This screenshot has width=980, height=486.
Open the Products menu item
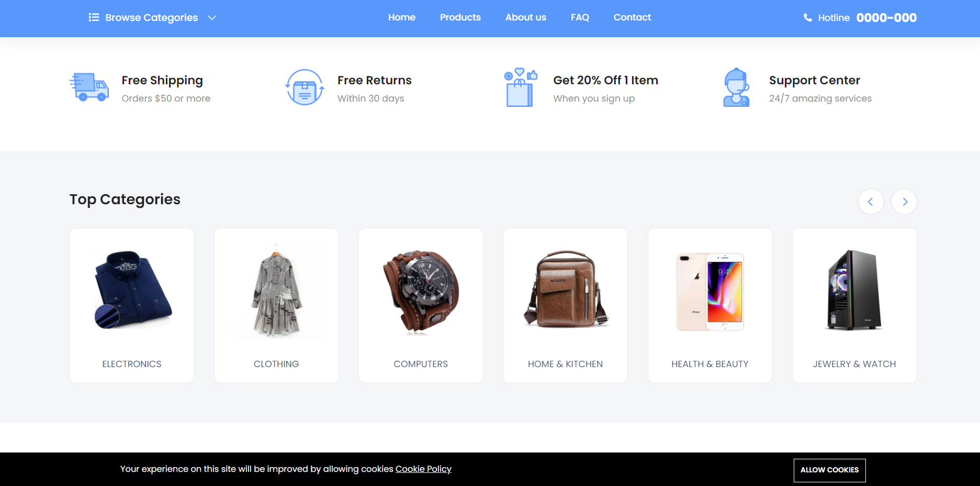coord(460,17)
